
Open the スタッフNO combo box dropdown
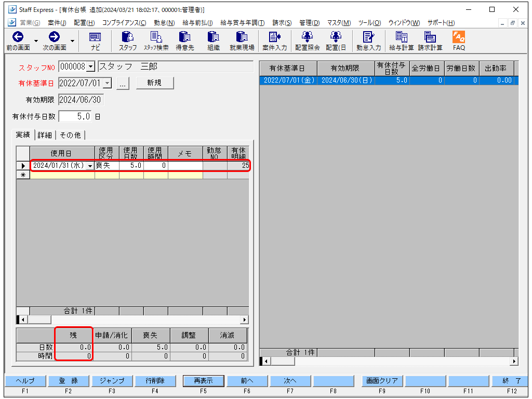90,66
